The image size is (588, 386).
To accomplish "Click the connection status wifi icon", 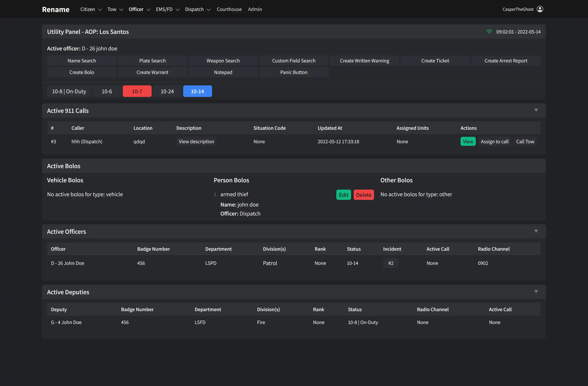I will click(489, 32).
